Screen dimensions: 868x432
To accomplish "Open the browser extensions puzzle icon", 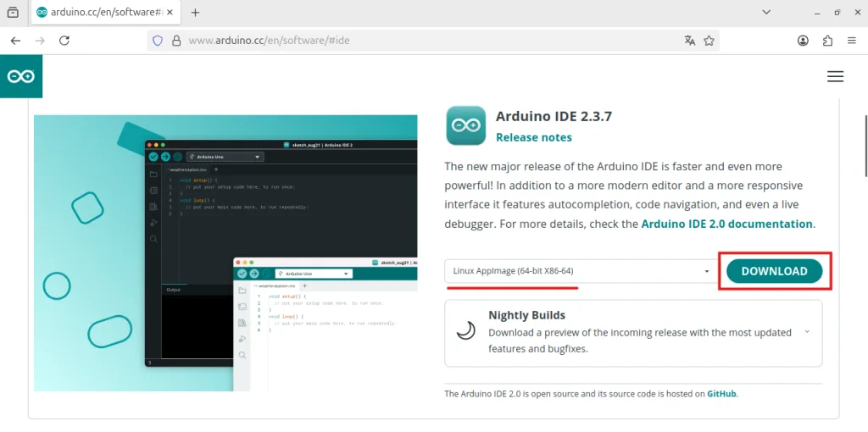I will point(827,40).
